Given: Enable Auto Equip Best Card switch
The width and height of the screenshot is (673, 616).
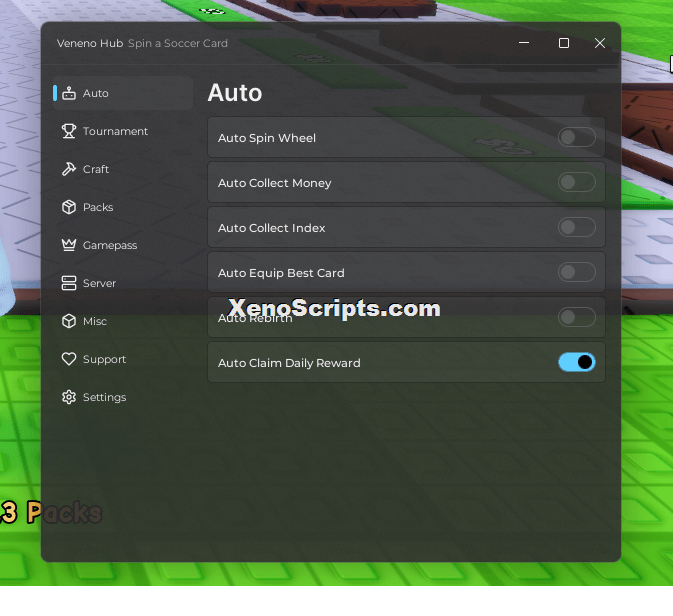Looking at the screenshot, I should pos(576,272).
